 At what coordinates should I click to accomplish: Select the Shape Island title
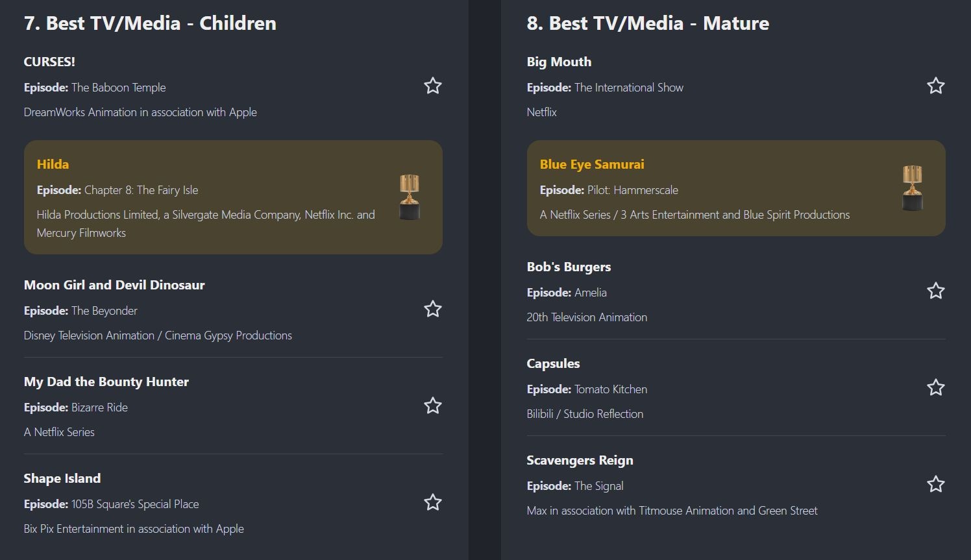62,478
